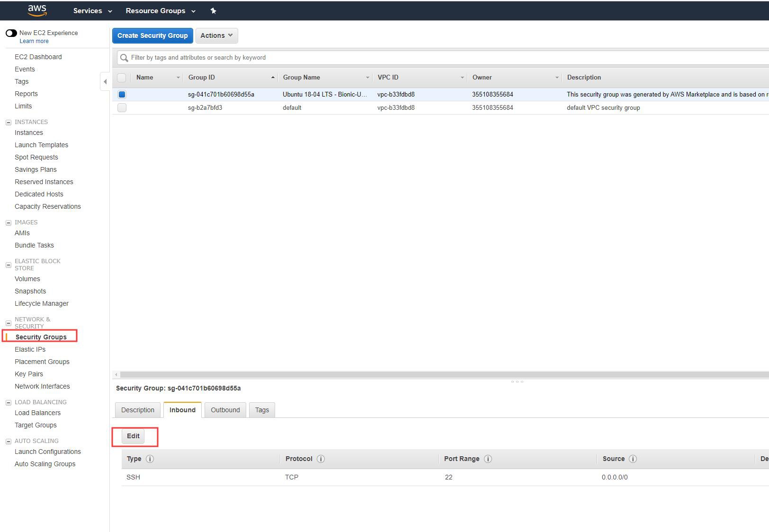Click info icon next to Port Range
Screen dimensions: 769x532
coord(488,459)
